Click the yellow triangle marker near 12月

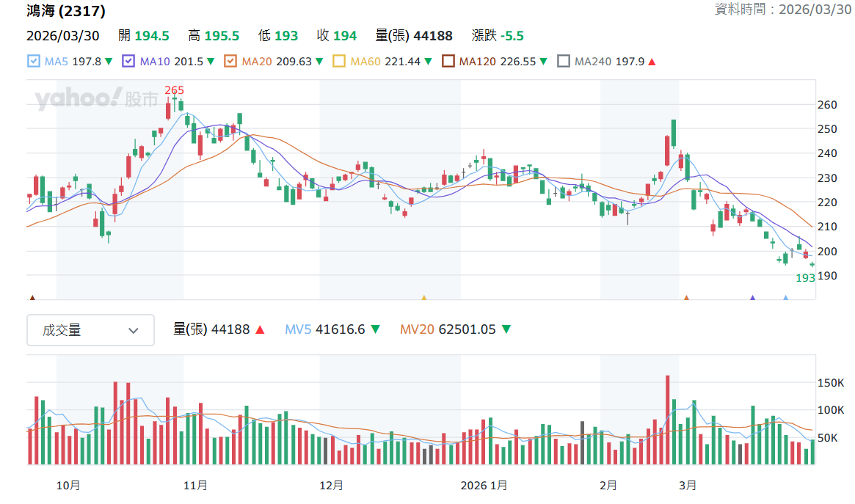423,298
